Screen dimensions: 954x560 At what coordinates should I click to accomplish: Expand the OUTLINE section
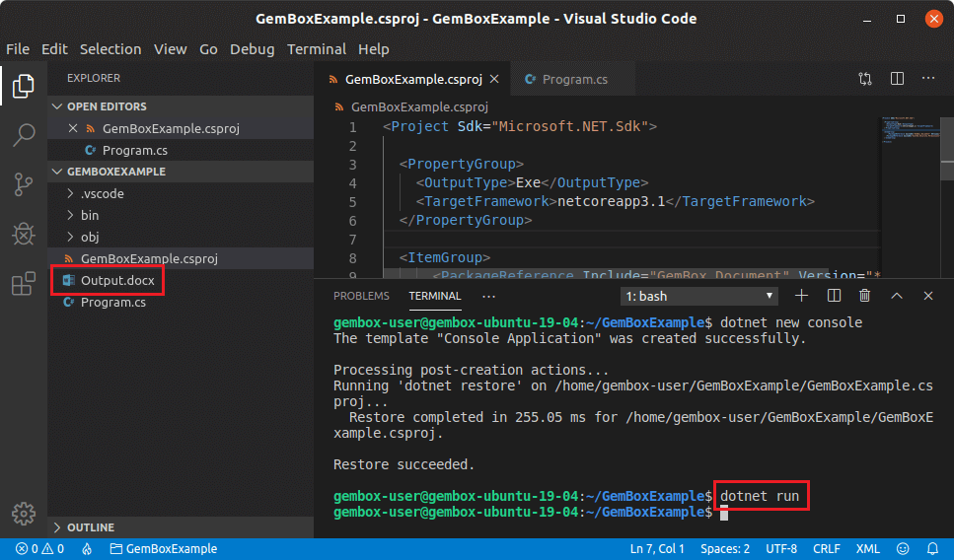click(91, 527)
